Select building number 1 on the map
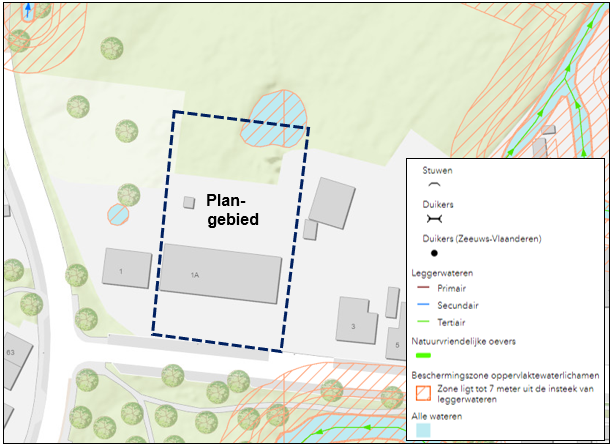Image resolution: width=613 pixels, height=447 pixels. [127, 268]
